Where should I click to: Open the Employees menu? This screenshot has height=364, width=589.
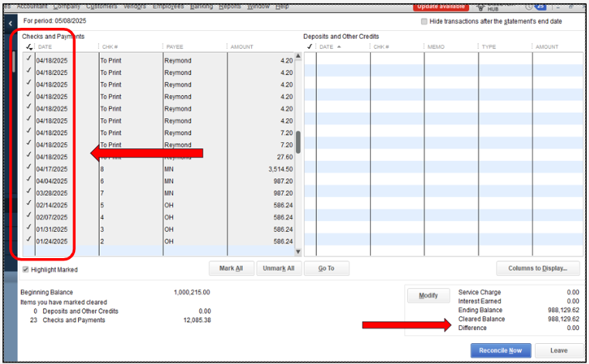coord(169,6)
